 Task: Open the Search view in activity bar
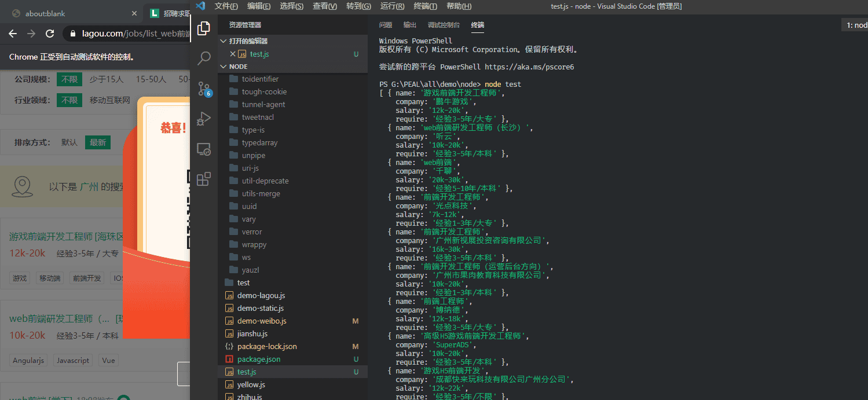pyautogui.click(x=204, y=58)
